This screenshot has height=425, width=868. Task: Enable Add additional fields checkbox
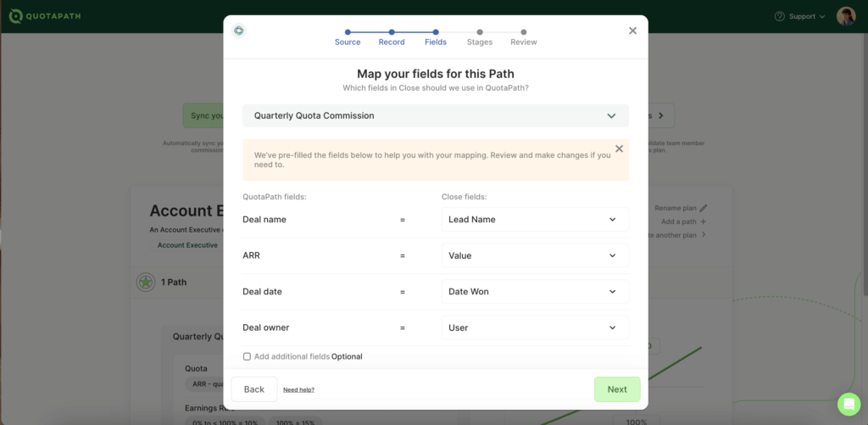(247, 356)
